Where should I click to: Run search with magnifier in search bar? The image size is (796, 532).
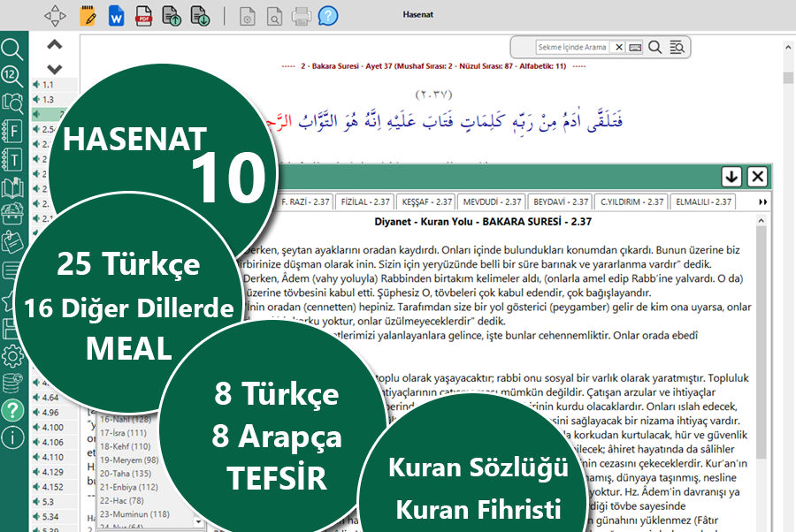tap(654, 47)
